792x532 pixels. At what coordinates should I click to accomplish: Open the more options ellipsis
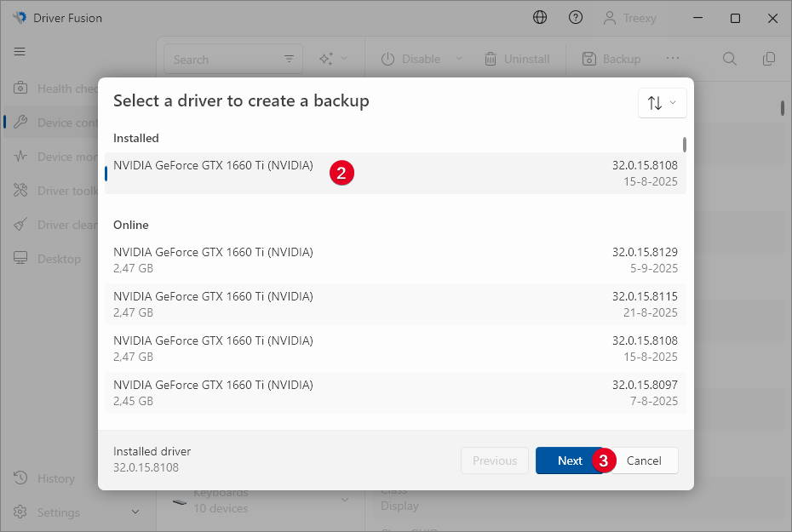tap(672, 59)
